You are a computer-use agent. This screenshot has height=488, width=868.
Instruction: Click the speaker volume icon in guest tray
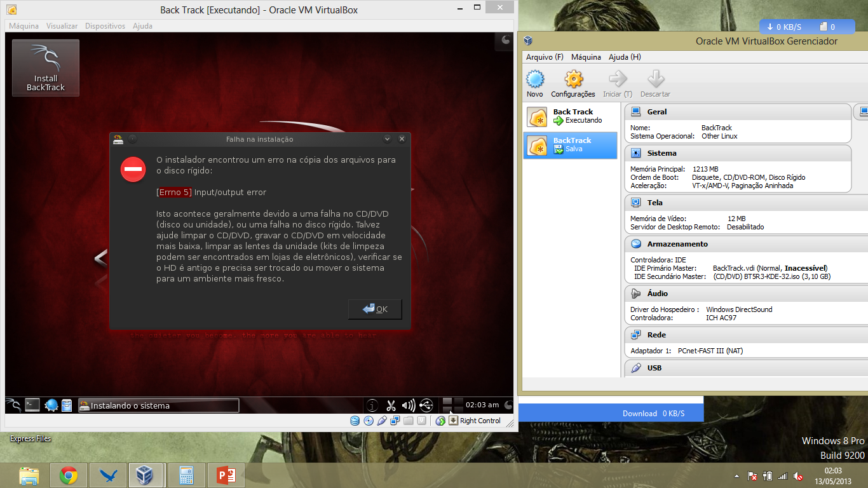[409, 405]
